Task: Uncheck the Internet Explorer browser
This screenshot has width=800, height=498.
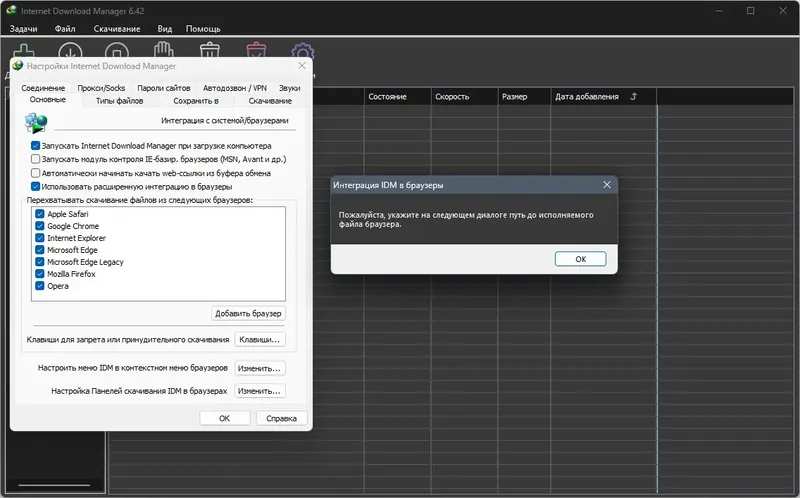Action: pos(40,238)
